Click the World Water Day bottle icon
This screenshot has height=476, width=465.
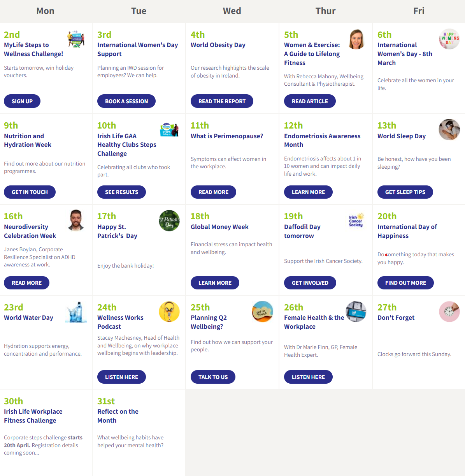click(x=76, y=312)
